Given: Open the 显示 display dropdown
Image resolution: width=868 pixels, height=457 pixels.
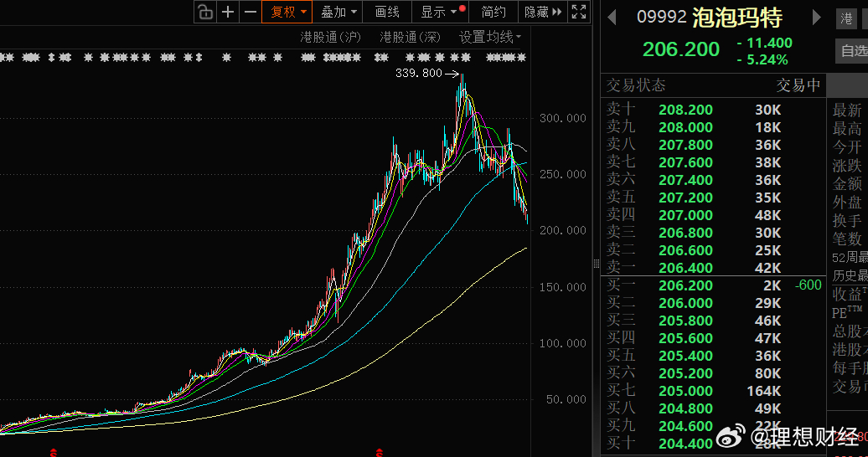Looking at the screenshot, I should pos(440,12).
